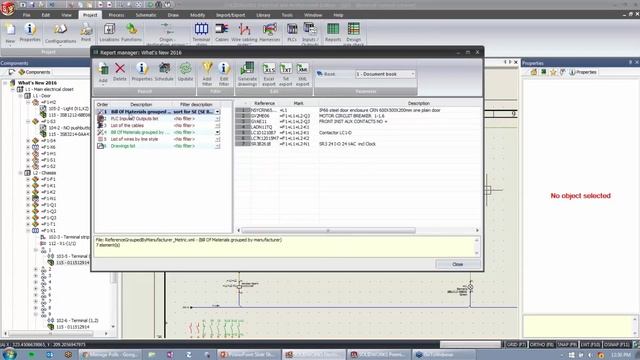Click Windows Start button
640x360 pixels.
coord(9,354)
